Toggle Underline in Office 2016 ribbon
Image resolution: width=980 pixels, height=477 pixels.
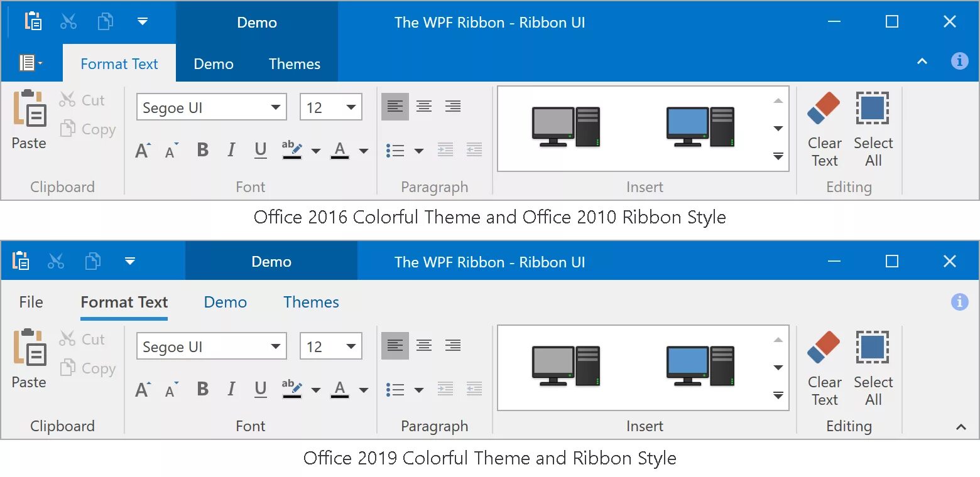[x=261, y=150]
